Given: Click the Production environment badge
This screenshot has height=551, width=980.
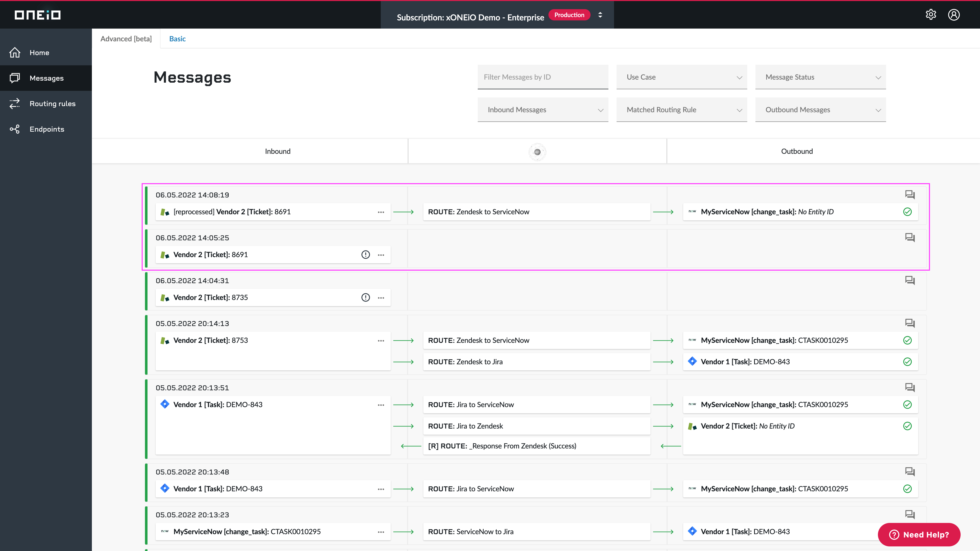Looking at the screenshot, I should (x=569, y=15).
